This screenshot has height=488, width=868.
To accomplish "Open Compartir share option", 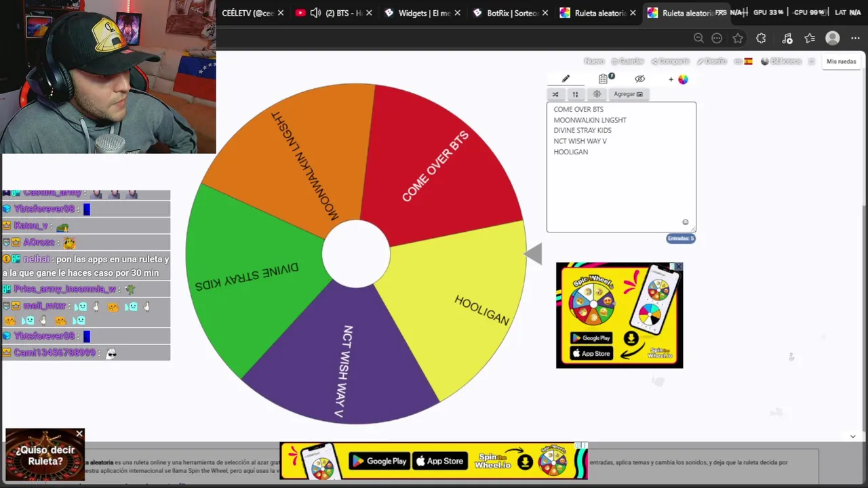I will 670,61.
